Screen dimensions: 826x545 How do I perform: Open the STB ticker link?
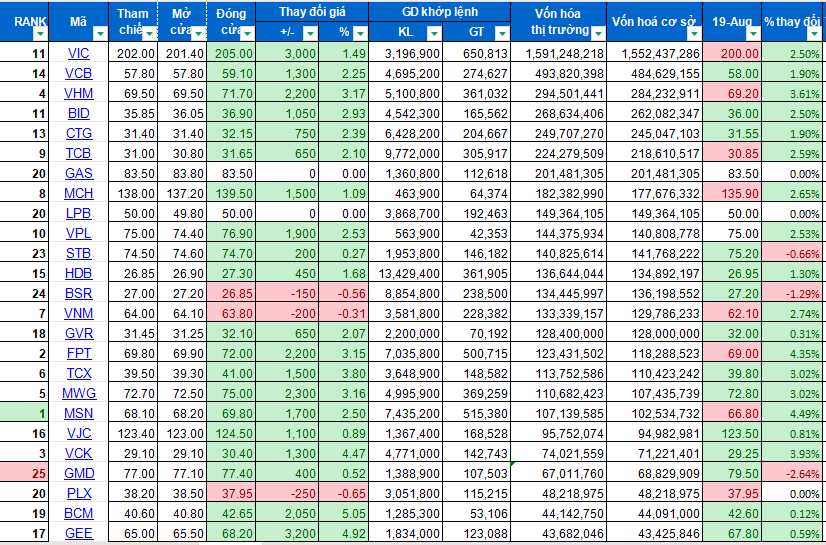(78, 254)
